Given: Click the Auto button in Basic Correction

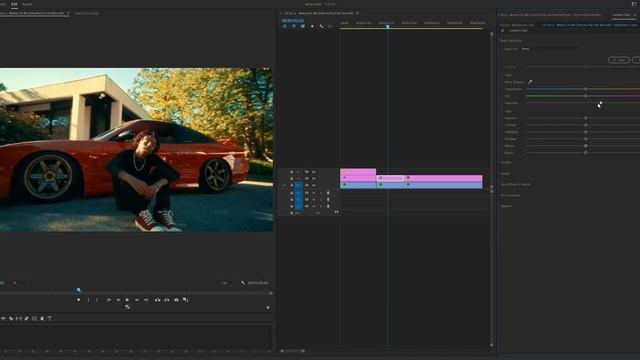Looking at the screenshot, I should pyautogui.click(x=619, y=60).
